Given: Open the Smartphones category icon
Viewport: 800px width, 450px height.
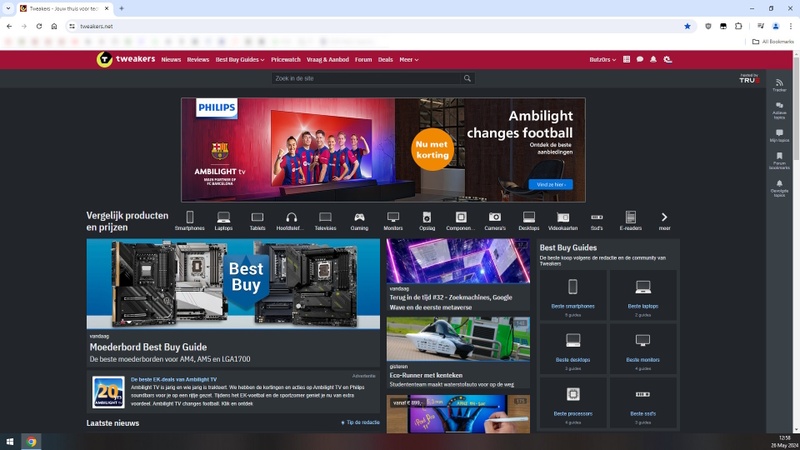Looking at the screenshot, I should [190, 221].
